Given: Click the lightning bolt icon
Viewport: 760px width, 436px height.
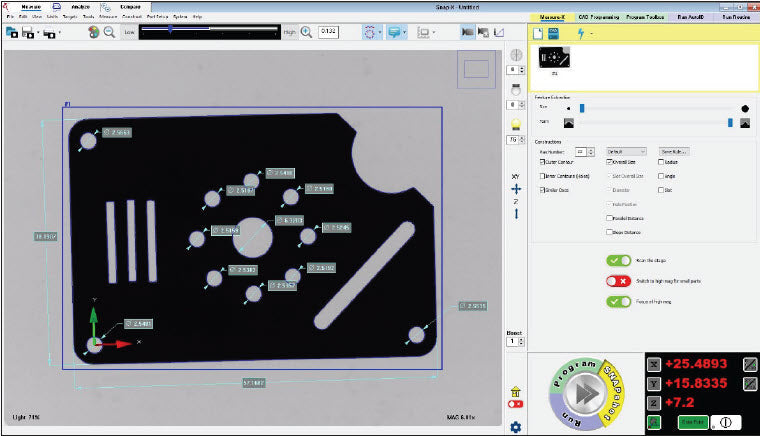Looking at the screenshot, I should (x=581, y=33).
